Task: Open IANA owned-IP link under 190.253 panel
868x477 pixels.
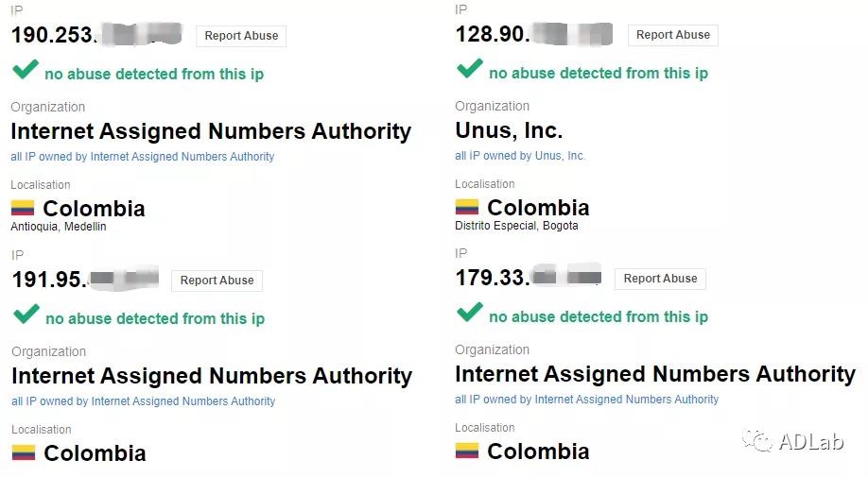Action: (x=143, y=157)
